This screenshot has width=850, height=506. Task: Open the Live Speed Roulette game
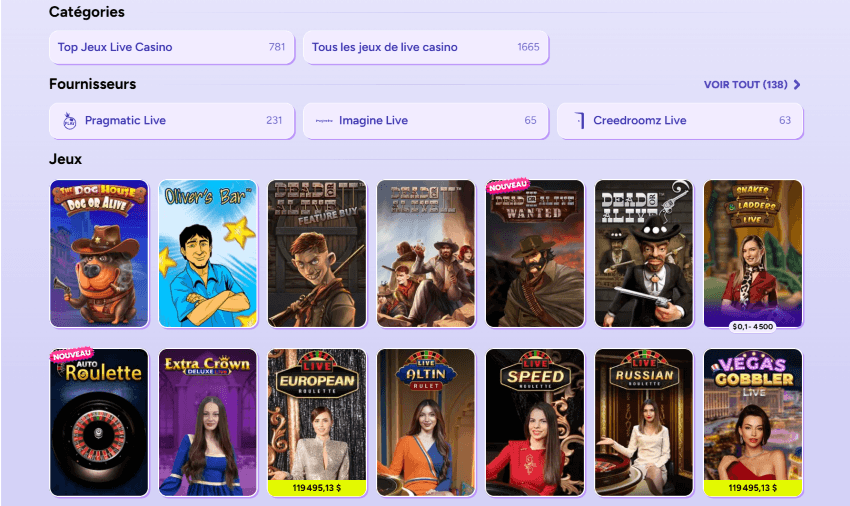pyautogui.click(x=535, y=422)
